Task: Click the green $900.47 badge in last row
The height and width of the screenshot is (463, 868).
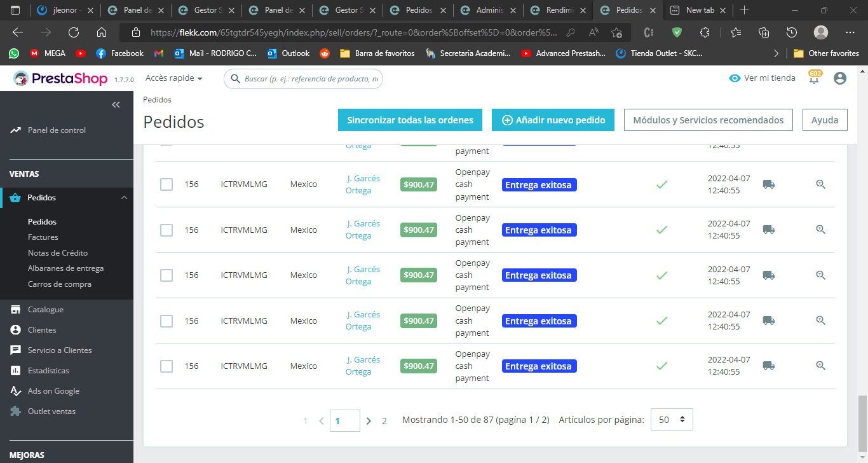Action: [419, 366]
